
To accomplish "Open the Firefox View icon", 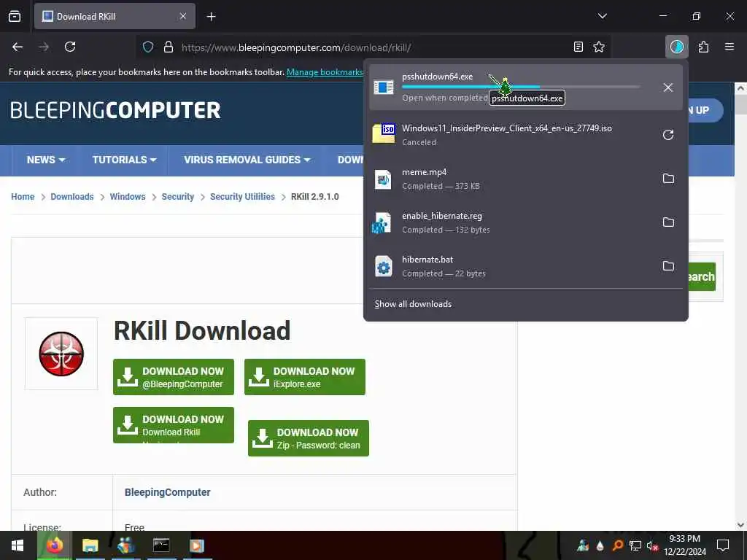I will pyautogui.click(x=15, y=16).
